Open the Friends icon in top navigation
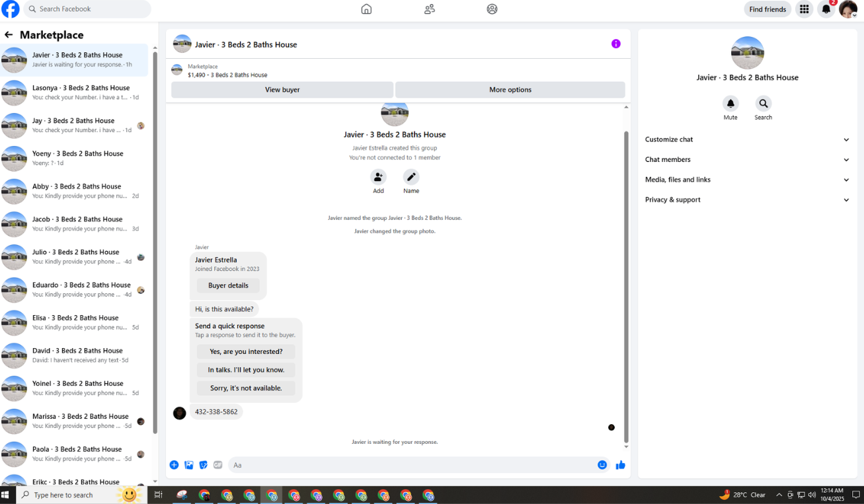This screenshot has width=864, height=504. point(430,9)
